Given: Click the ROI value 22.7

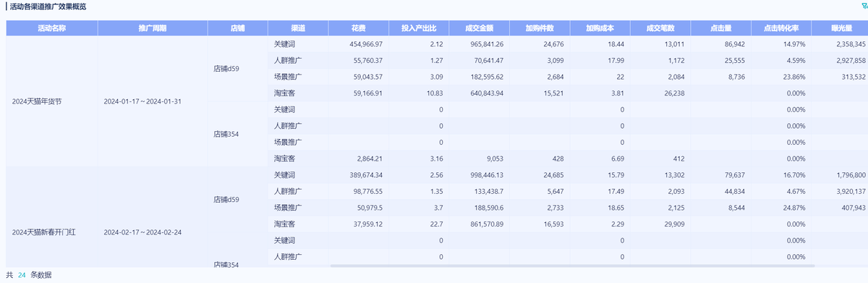Looking at the screenshot, I should pos(437,224).
